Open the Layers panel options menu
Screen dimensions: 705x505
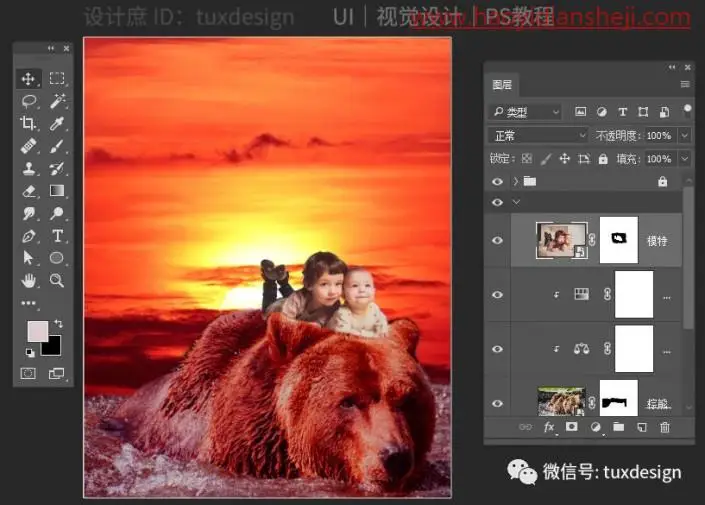(685, 84)
